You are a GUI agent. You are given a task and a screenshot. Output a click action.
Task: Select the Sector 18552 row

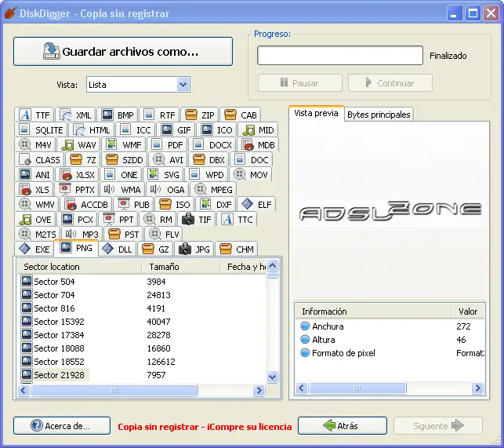142,362
